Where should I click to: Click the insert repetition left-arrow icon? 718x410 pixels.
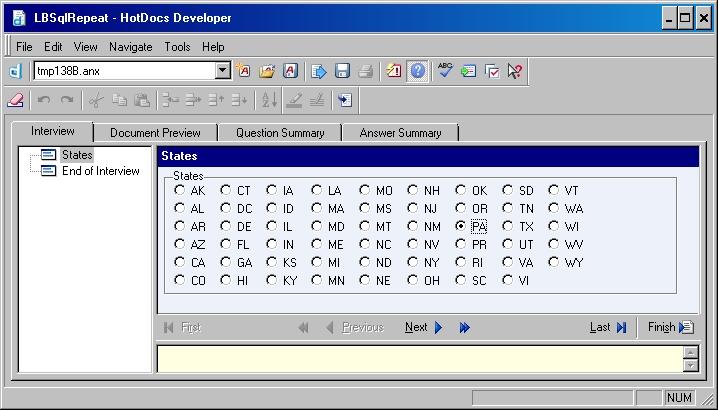pyautogui.click(x=170, y=100)
